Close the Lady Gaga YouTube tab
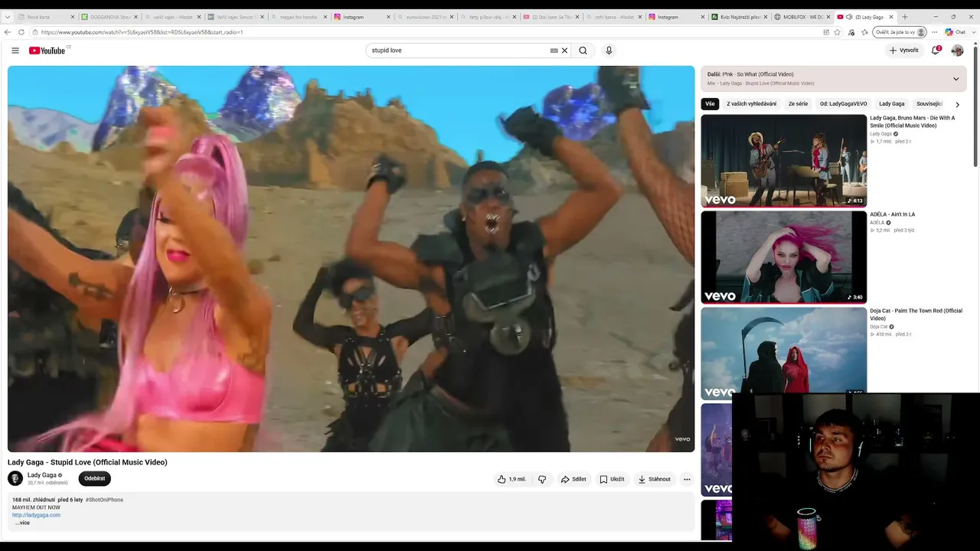Viewport: 980px width, 551px height. pos(890,17)
